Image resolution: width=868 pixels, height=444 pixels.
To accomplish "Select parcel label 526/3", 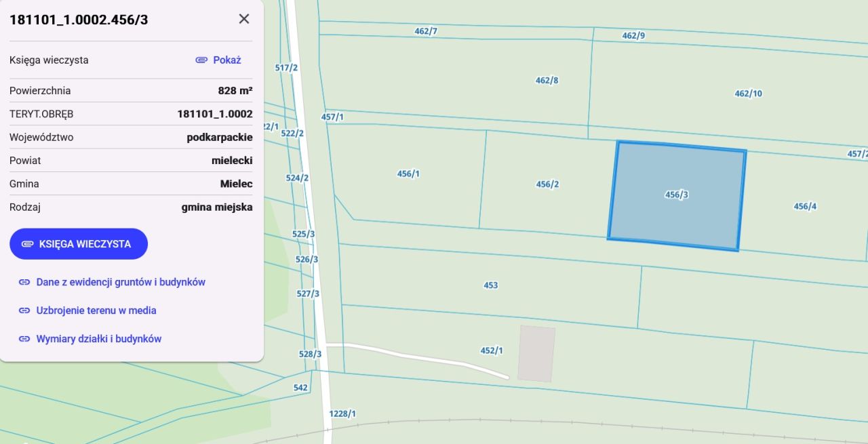I will click(307, 260).
